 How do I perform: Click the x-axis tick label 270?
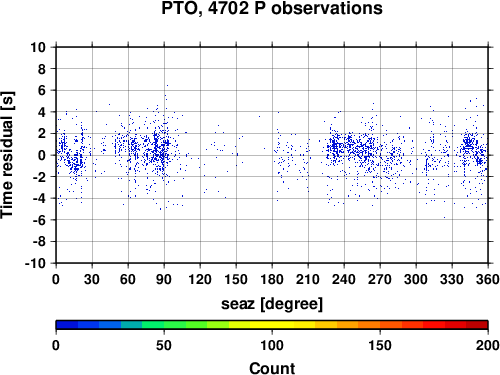tap(380, 279)
